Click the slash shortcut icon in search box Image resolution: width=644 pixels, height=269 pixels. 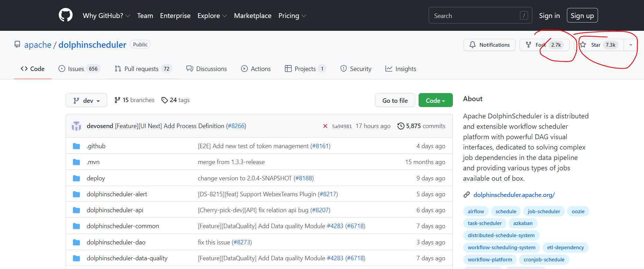pyautogui.click(x=524, y=16)
